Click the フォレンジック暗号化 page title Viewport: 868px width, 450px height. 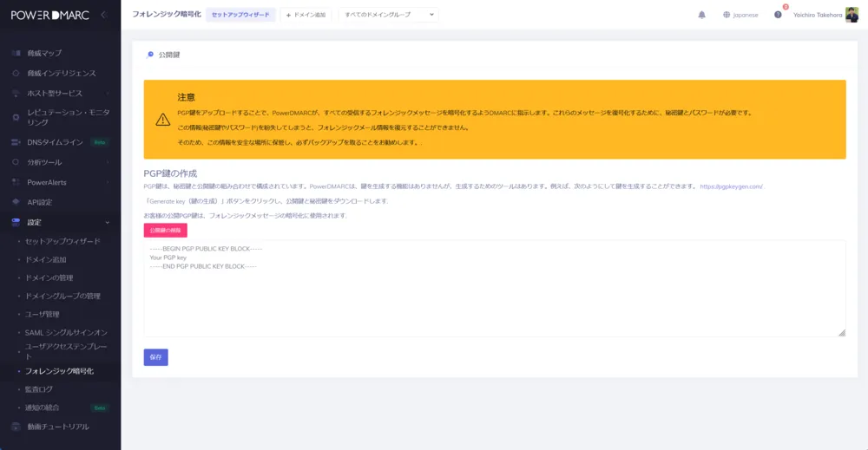point(167,15)
